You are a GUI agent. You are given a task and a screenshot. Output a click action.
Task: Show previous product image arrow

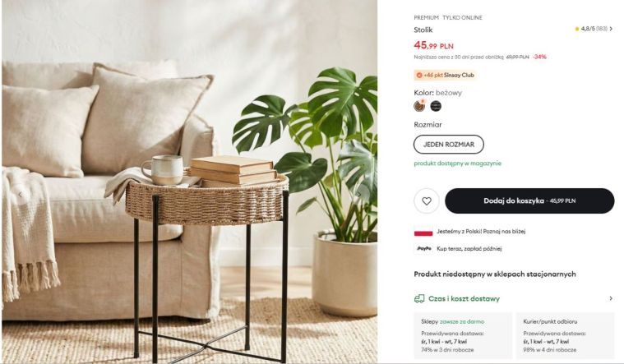21,195
